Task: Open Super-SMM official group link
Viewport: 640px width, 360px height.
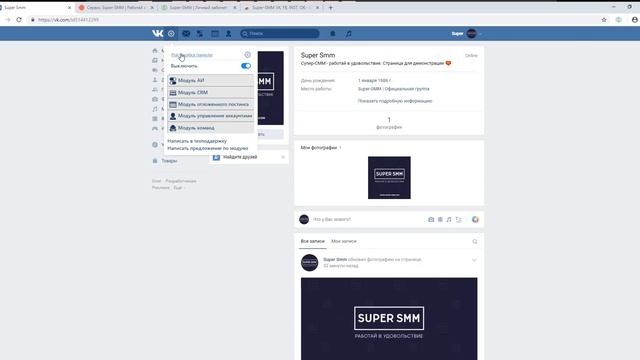Action: tap(393, 89)
